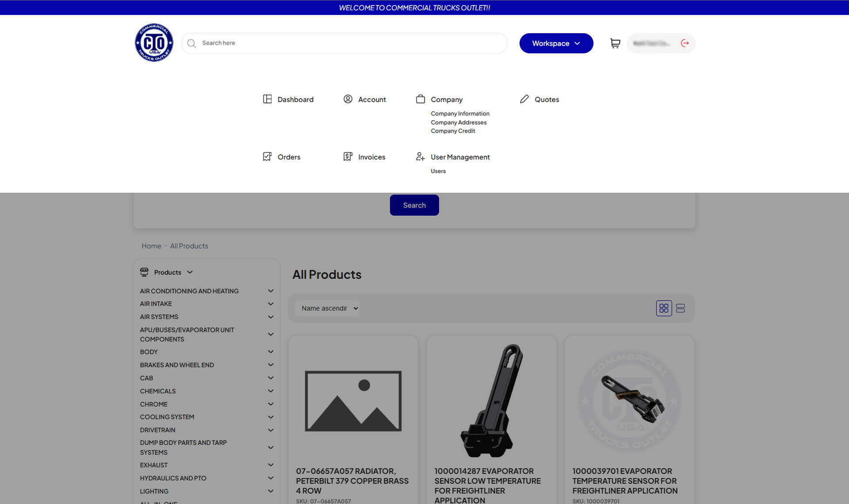Expand the Cooling System chevron
Viewport: 849px width, 504px height.
[271, 417]
